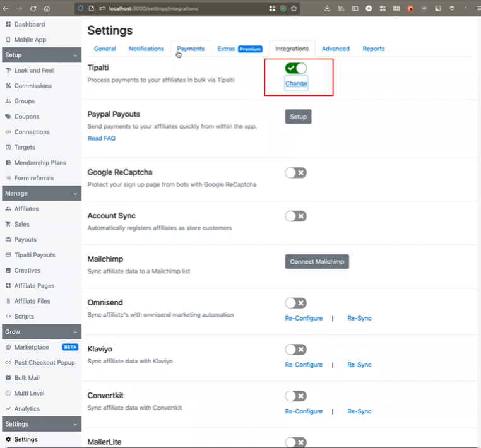
Task: Disable the Tipalti integration toggle
Action: [295, 68]
